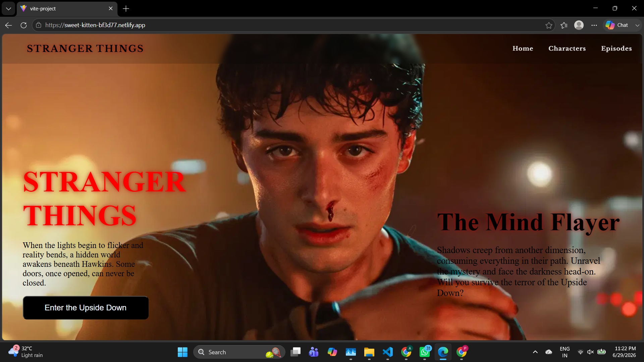
Task: Open the Windows Start menu
Action: 182,352
